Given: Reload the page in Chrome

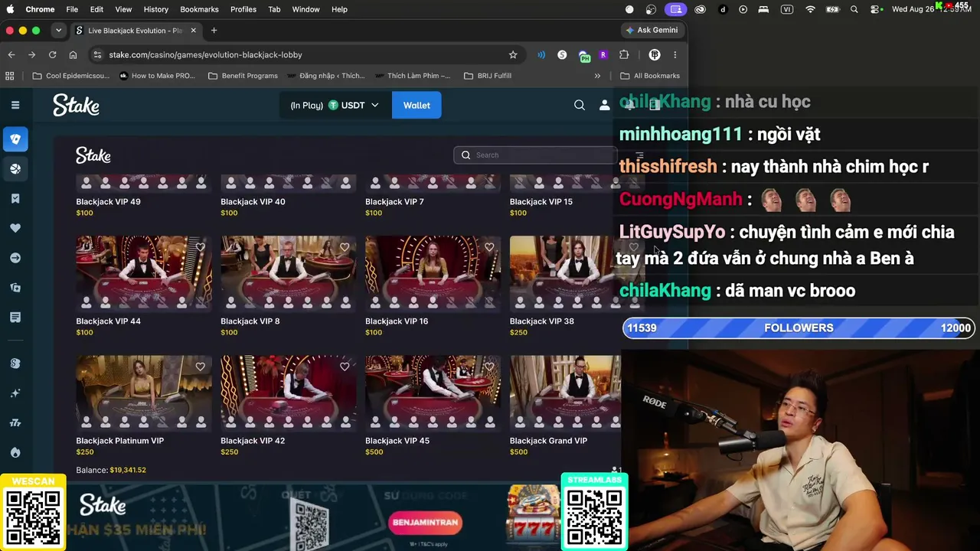Looking at the screenshot, I should coord(52,54).
